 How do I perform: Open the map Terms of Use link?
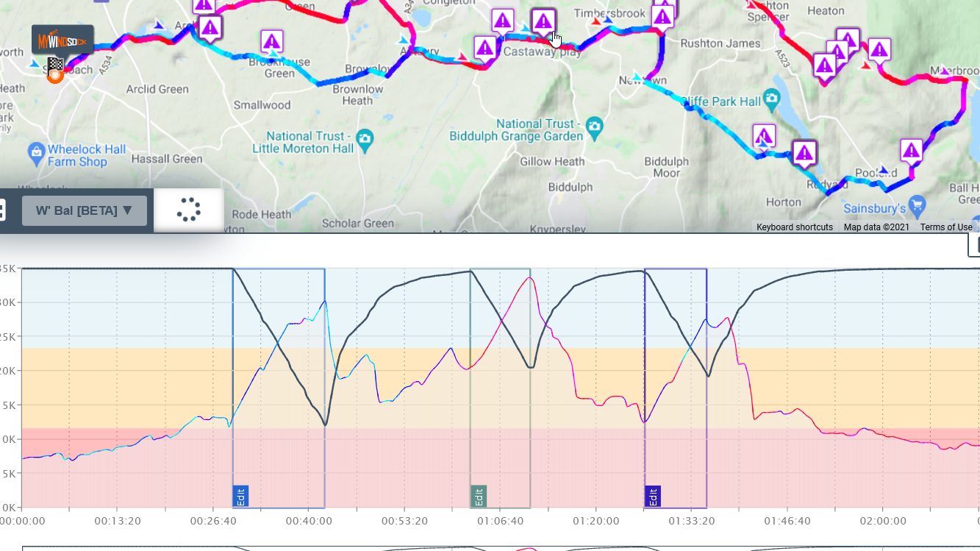[x=946, y=227]
